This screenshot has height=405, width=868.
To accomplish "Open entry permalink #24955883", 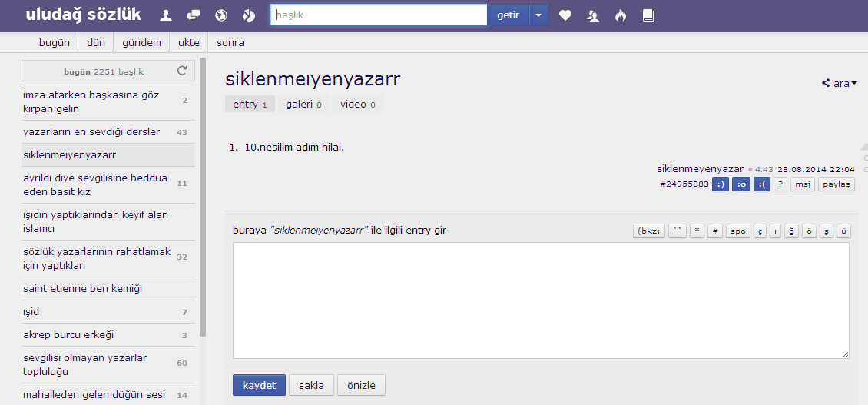I will 684,184.
